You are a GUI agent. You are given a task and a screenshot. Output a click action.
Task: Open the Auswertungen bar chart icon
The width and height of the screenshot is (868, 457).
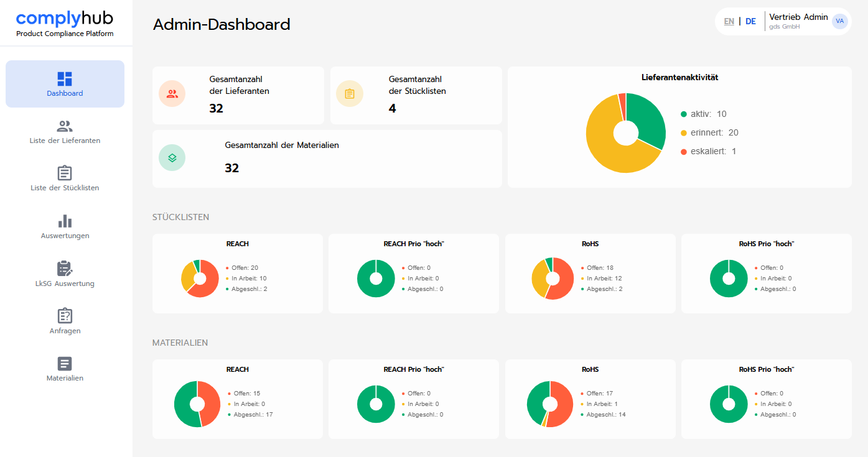tap(65, 221)
